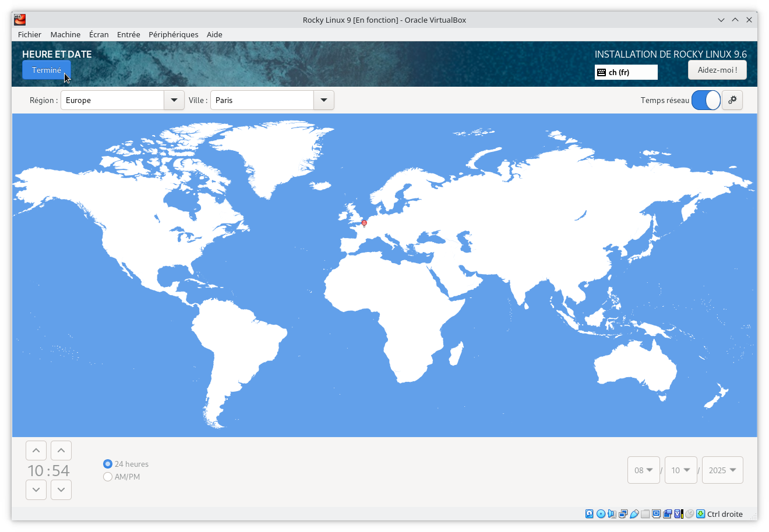This screenshot has width=769, height=532.
Task: Click the ch (fr) keyboard layout indicator
Action: click(626, 72)
